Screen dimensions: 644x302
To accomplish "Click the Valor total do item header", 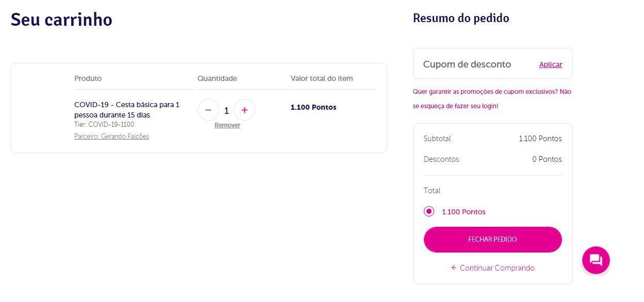I will tap(322, 78).
